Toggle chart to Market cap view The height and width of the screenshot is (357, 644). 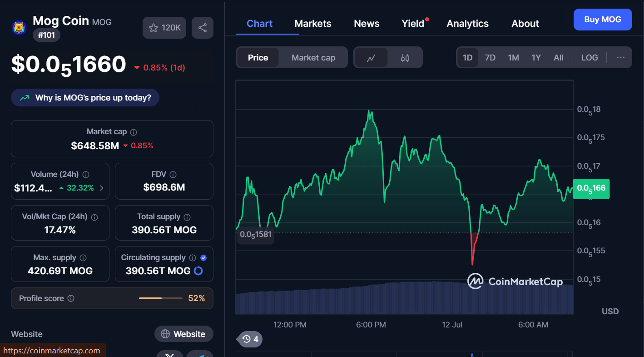313,58
